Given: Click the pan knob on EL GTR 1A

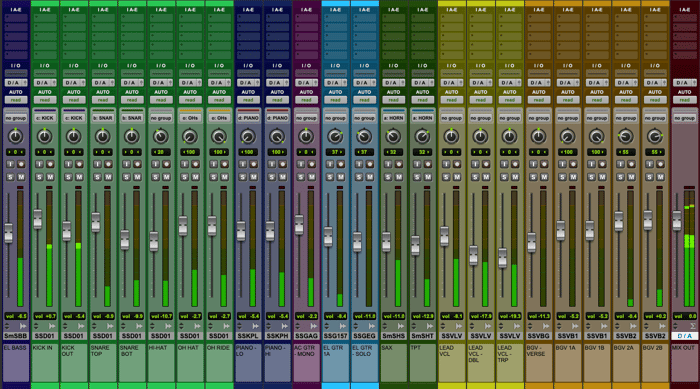Looking at the screenshot, I should pos(335,136).
